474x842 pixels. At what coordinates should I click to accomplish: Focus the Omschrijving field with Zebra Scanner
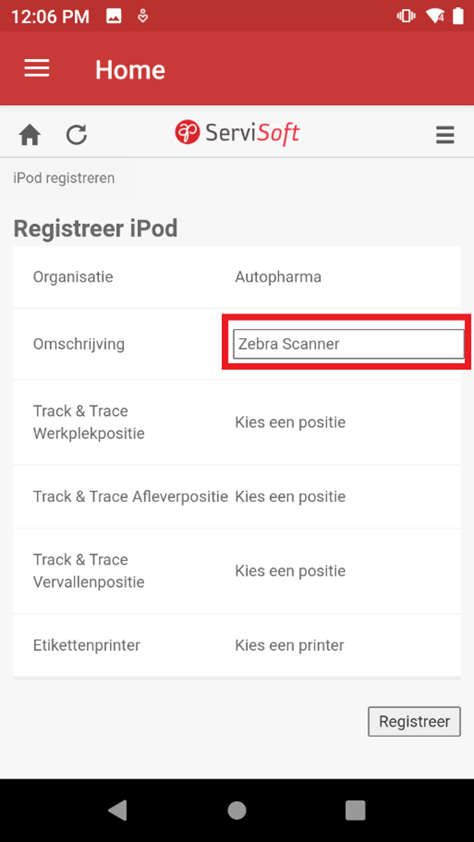[348, 344]
